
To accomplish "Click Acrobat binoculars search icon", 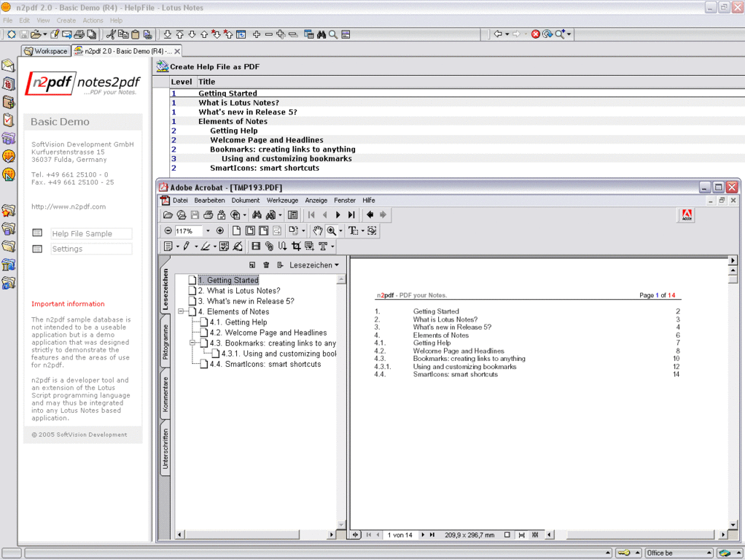I will pos(257,215).
